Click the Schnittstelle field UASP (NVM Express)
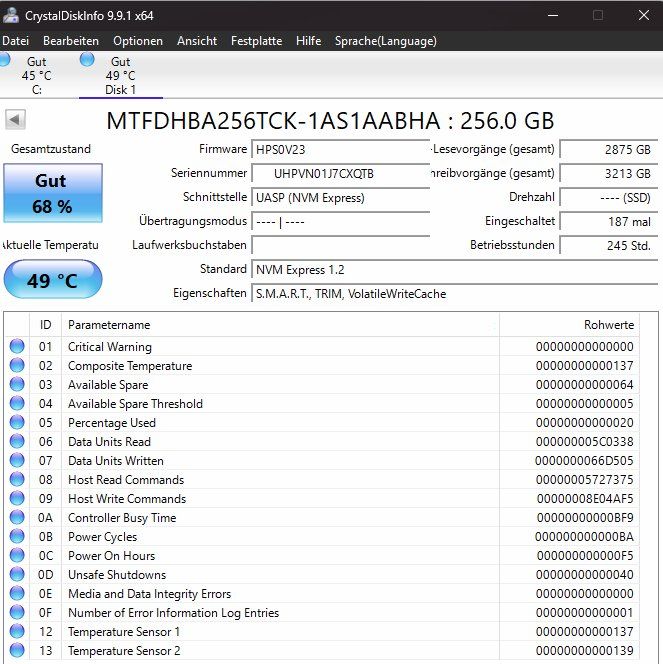This screenshot has width=663, height=664. point(341,198)
